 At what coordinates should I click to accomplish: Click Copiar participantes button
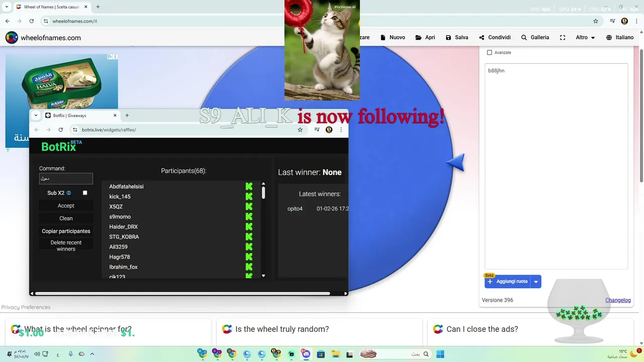pyautogui.click(x=66, y=231)
